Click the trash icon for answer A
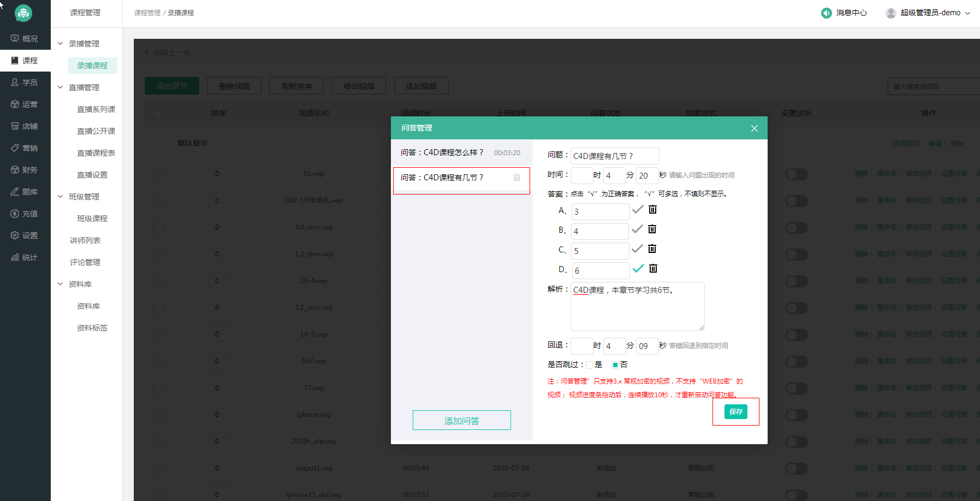 [652, 210]
